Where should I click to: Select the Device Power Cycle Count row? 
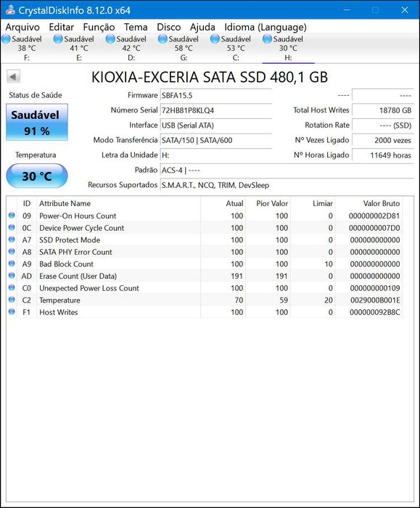point(205,228)
